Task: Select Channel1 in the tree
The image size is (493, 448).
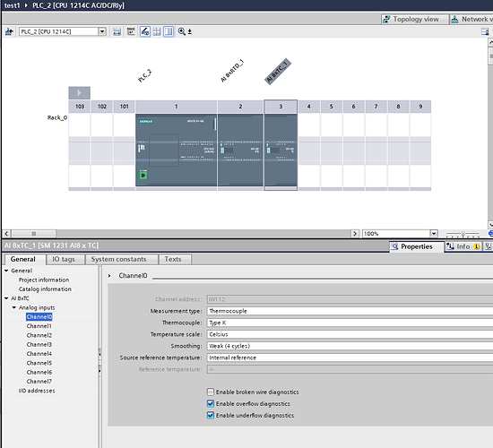Action: [x=39, y=326]
